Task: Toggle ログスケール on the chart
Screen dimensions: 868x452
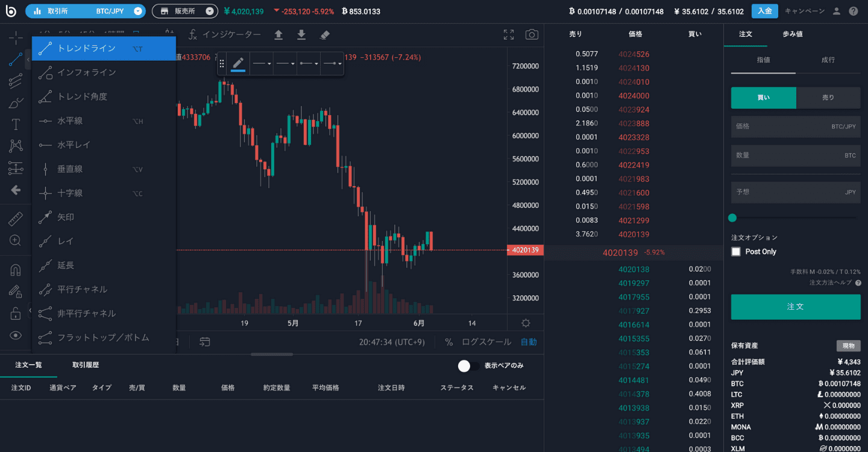Action: [x=486, y=342]
